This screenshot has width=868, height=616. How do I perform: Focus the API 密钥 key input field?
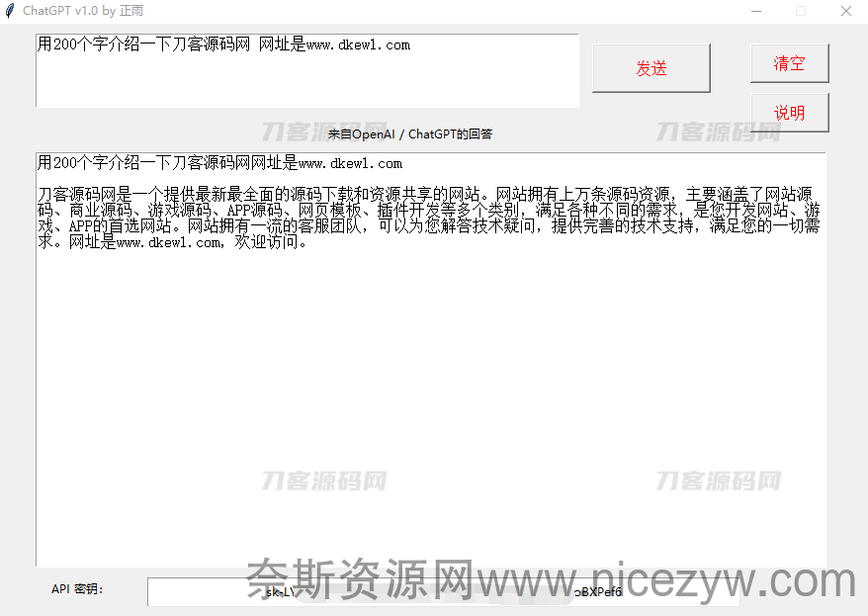coord(443,591)
